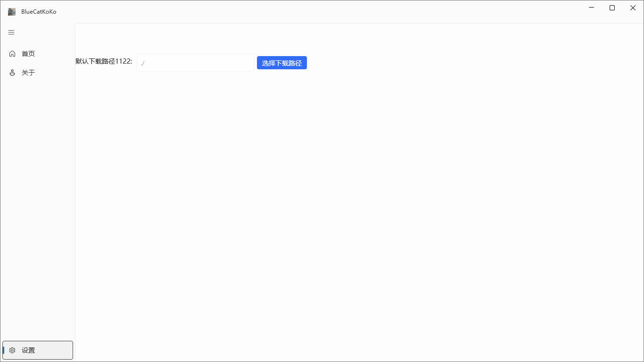Open the 首页 page
The height and width of the screenshot is (362, 644).
(38, 54)
